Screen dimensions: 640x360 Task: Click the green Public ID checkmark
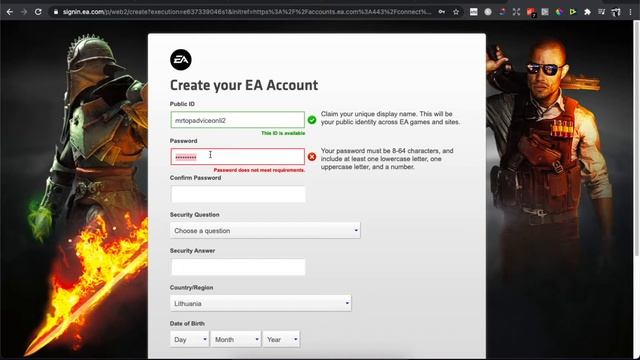312,120
